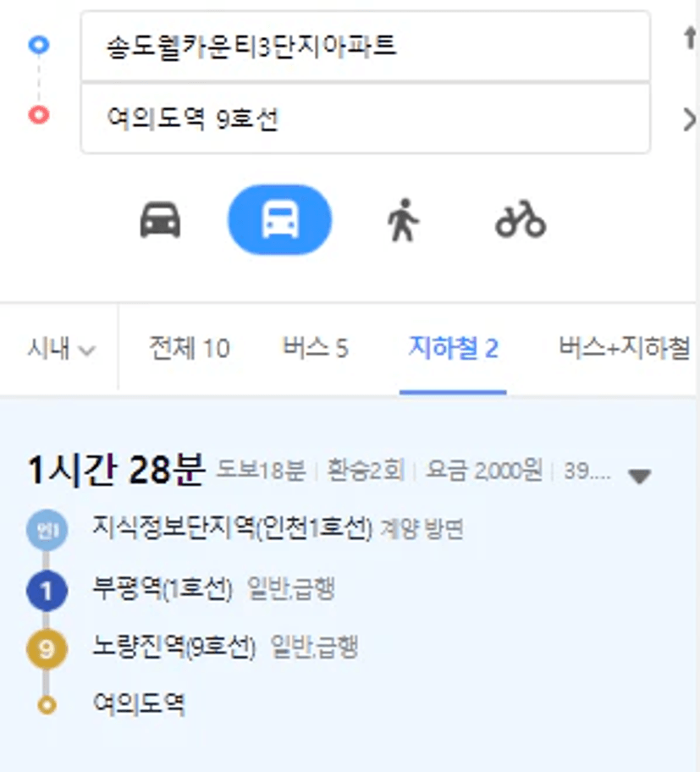
Task: Edit the destination field 여의도역 9호선
Action: coord(366,119)
